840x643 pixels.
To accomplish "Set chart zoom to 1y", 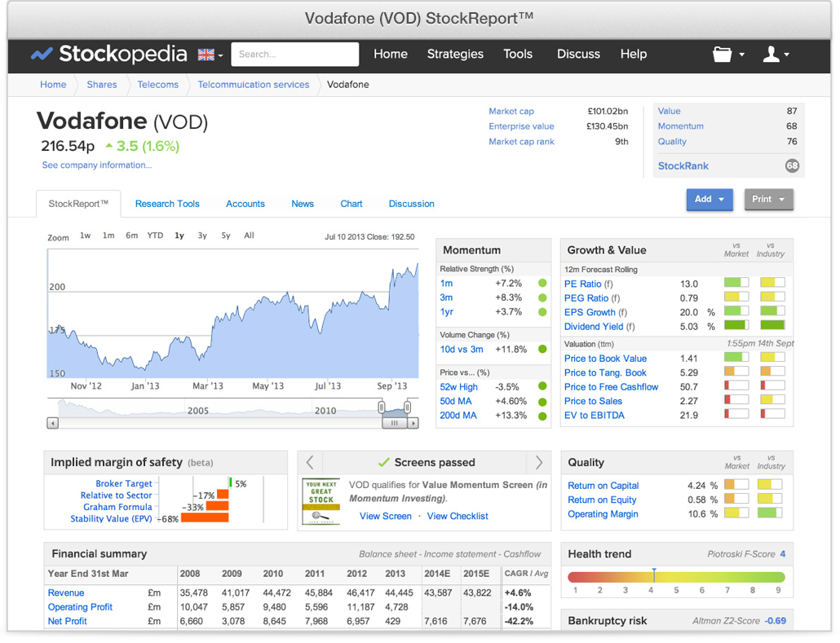I will click(x=179, y=236).
